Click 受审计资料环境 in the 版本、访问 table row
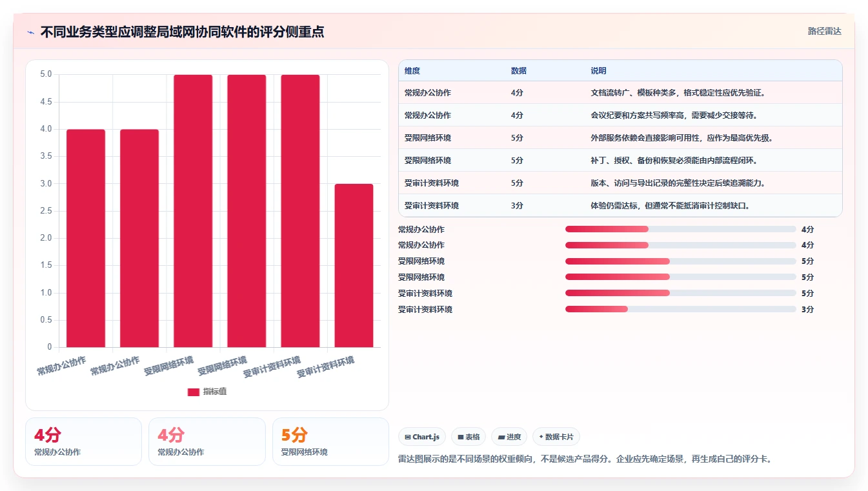Viewport: 868px width, 491px height. coord(432,183)
